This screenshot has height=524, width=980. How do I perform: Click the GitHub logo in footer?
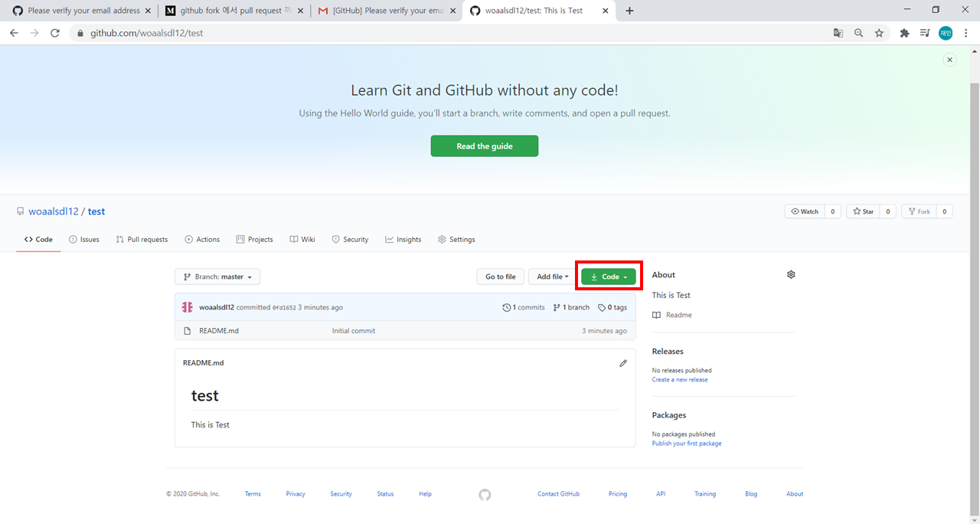pos(485,495)
